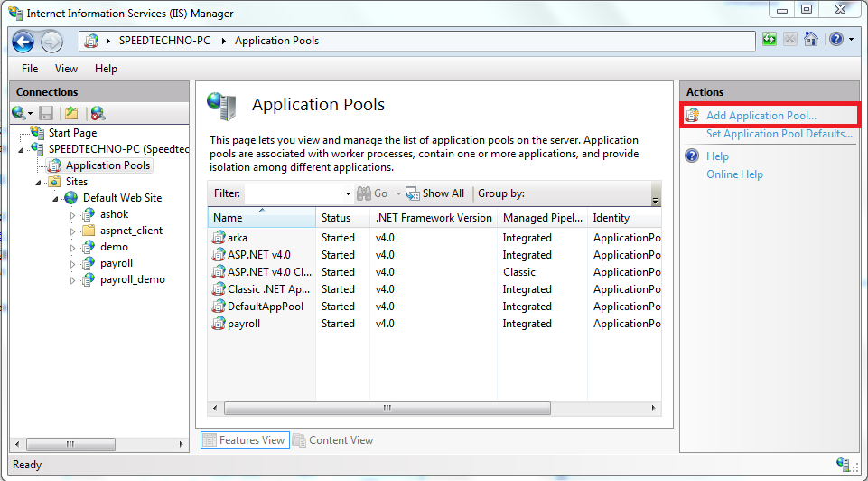Image resolution: width=868 pixels, height=481 pixels.
Task: Click the status bar network icon
Action: [x=845, y=465]
